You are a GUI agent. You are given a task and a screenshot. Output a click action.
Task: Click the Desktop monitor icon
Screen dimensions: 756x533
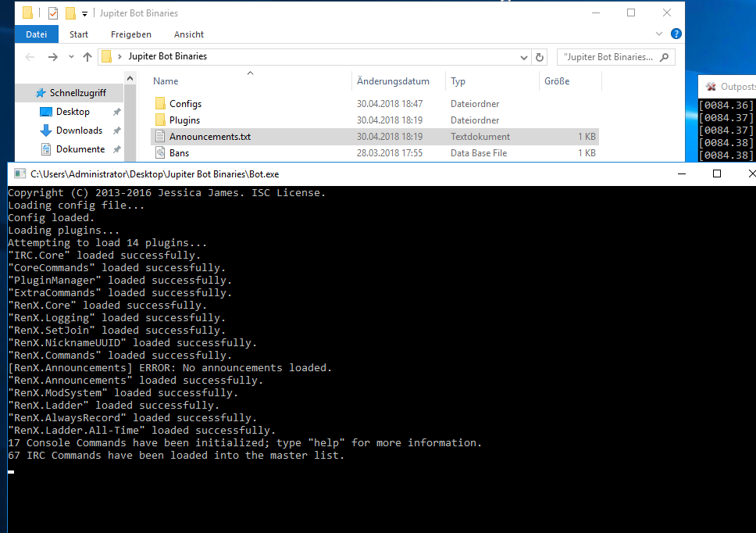[46, 112]
